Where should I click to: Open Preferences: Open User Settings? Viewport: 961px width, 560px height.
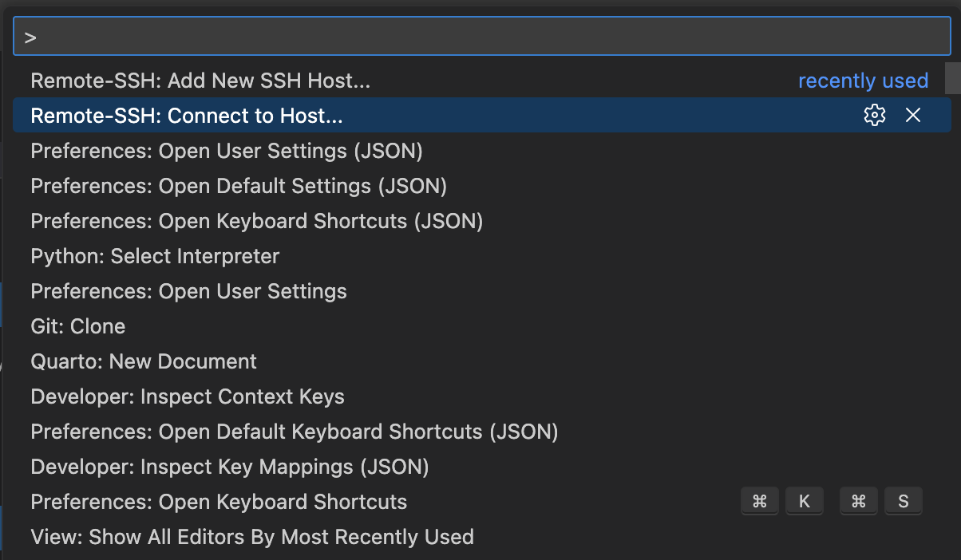pos(188,291)
